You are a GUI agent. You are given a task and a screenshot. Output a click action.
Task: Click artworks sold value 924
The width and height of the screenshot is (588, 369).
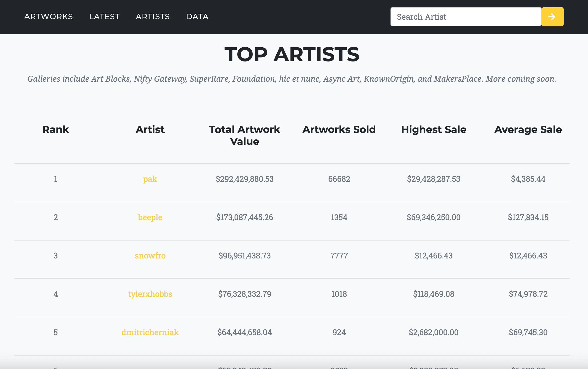339,332
